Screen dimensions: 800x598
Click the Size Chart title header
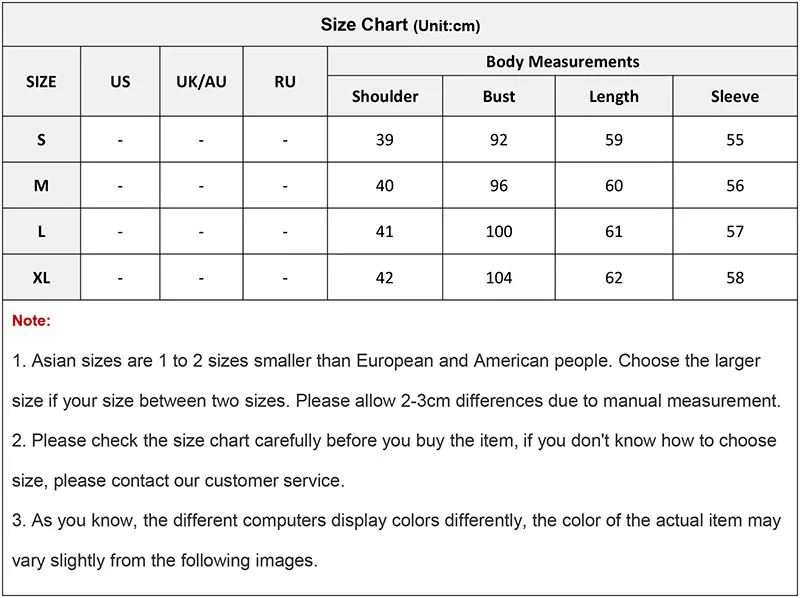click(400, 24)
